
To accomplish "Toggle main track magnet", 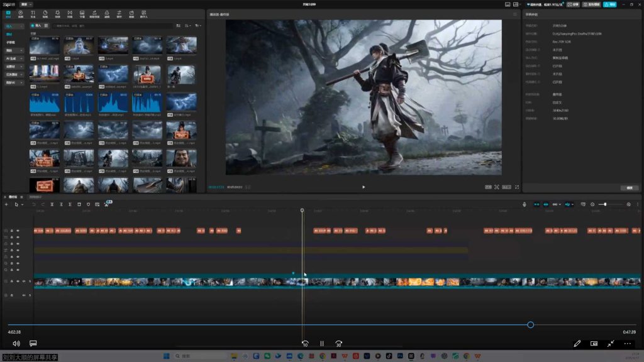I will (x=537, y=204).
